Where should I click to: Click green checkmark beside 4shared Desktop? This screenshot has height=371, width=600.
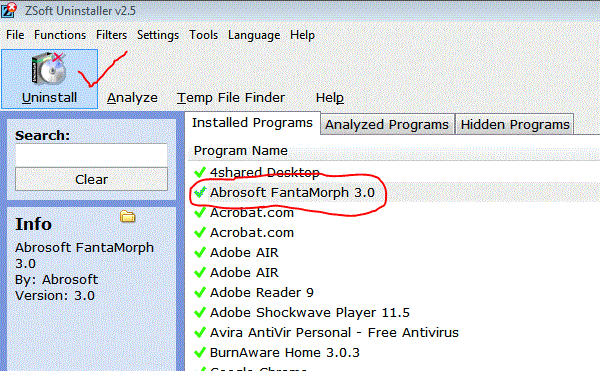point(200,172)
